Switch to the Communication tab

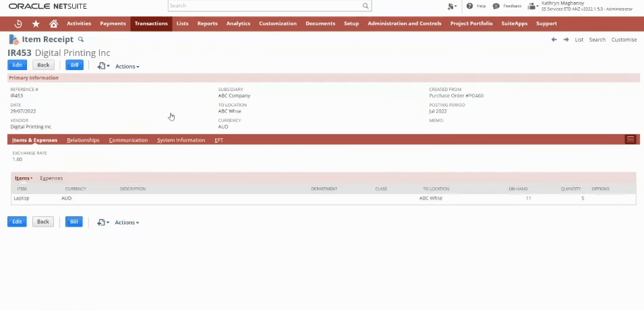click(128, 140)
